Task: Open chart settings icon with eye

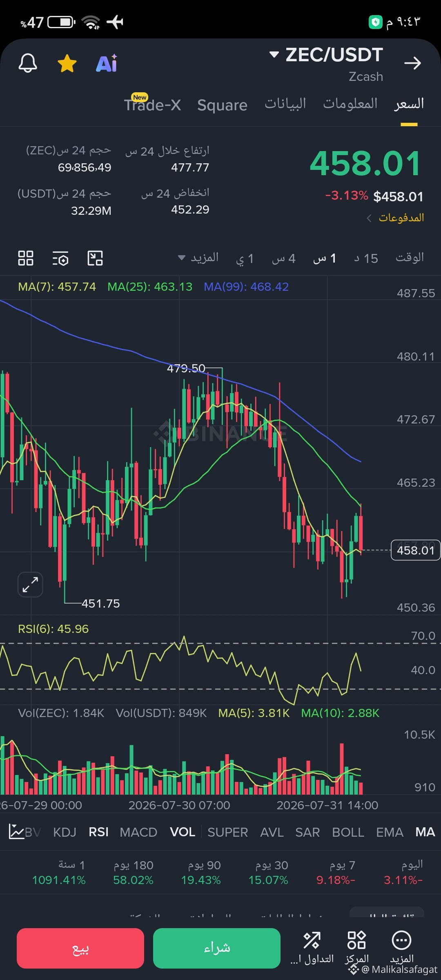Action: pyautogui.click(x=60, y=258)
